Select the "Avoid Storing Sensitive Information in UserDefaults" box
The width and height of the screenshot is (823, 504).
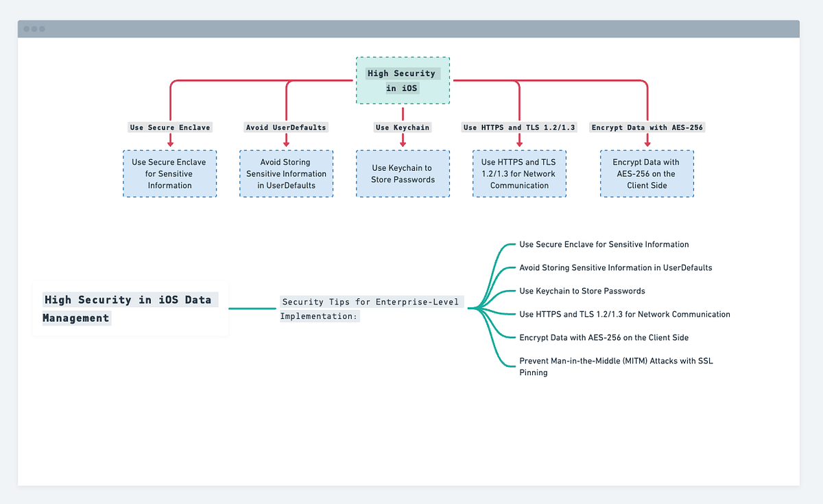(286, 173)
